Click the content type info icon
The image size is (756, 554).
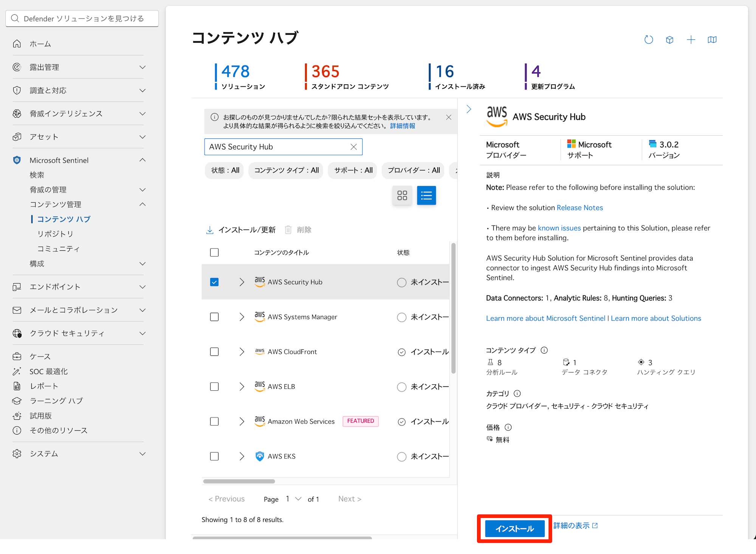point(544,350)
